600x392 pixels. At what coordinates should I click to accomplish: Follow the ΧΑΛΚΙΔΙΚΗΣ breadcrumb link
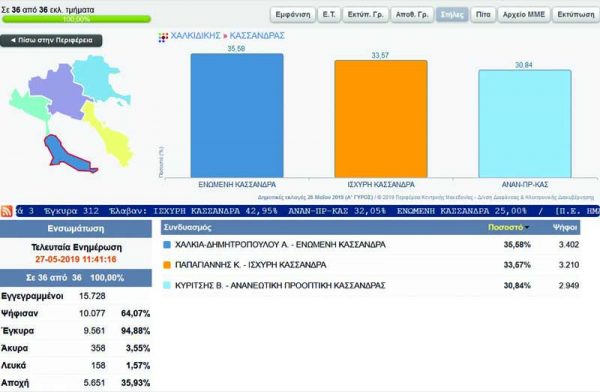coord(196,36)
